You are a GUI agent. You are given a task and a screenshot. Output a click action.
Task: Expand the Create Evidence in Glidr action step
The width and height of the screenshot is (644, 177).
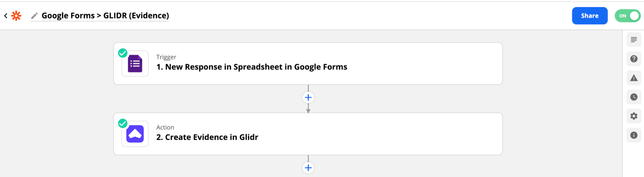pos(308,134)
